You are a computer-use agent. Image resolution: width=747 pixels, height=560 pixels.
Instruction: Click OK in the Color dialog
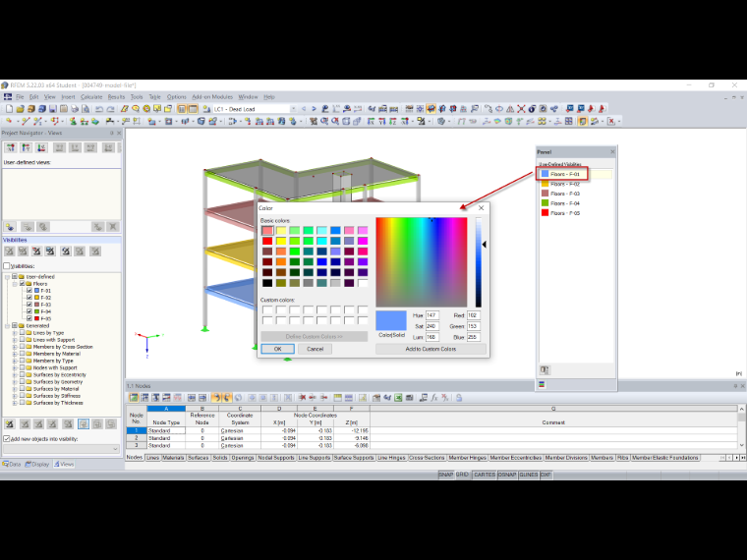pyautogui.click(x=278, y=349)
